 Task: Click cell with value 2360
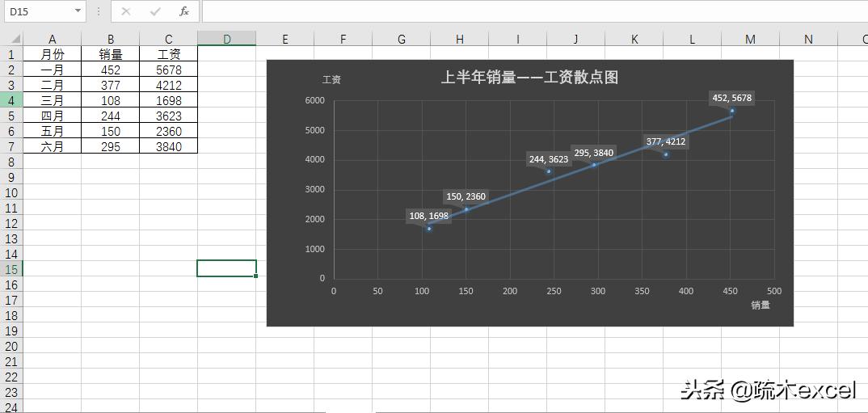169,131
